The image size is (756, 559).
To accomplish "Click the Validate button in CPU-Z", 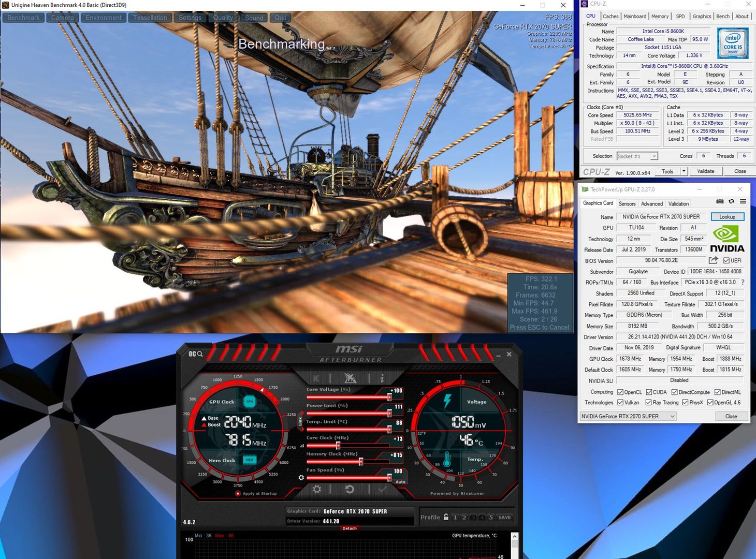I will pyautogui.click(x=705, y=171).
